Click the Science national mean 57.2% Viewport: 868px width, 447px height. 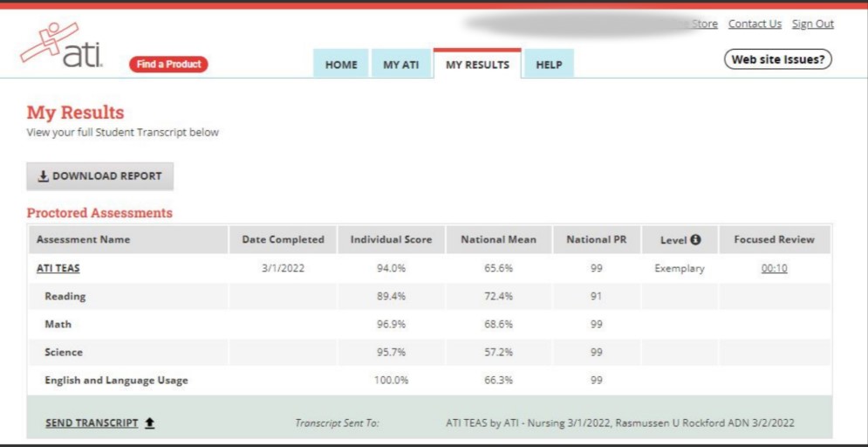click(498, 353)
